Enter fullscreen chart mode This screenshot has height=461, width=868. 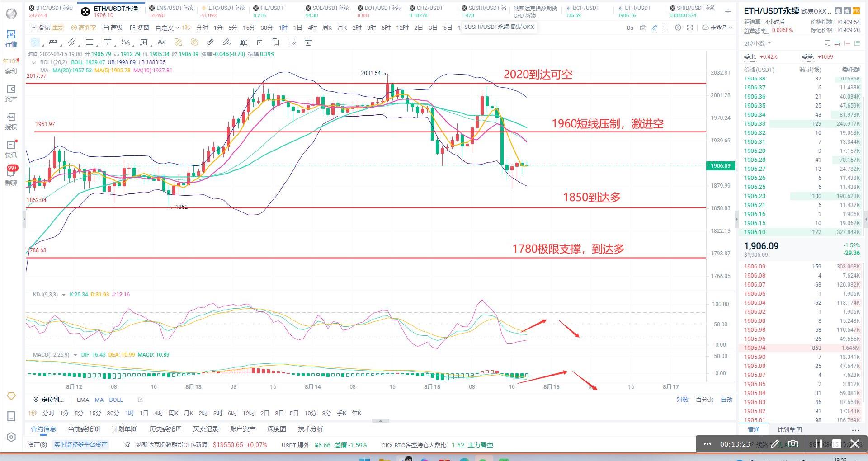click(690, 28)
